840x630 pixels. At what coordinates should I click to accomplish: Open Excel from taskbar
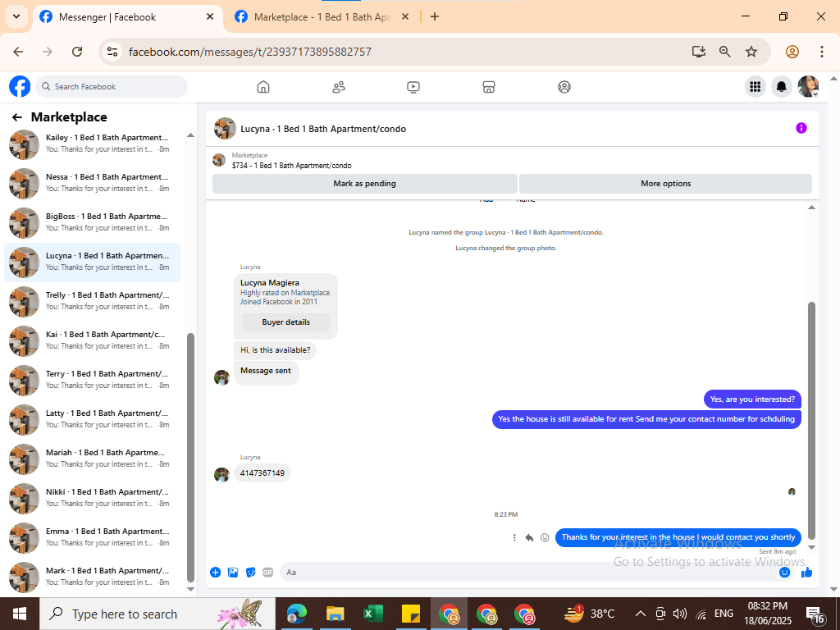[x=373, y=614]
